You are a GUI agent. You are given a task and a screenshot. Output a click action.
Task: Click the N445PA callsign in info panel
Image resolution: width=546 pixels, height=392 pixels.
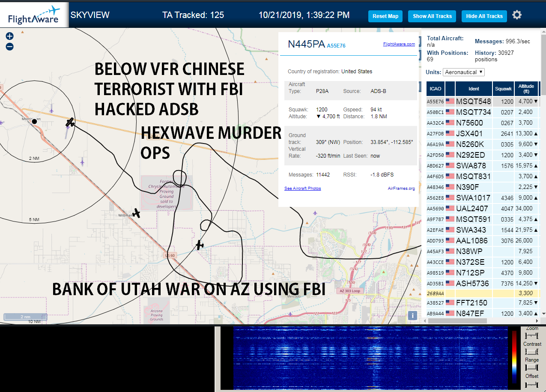pyautogui.click(x=306, y=44)
